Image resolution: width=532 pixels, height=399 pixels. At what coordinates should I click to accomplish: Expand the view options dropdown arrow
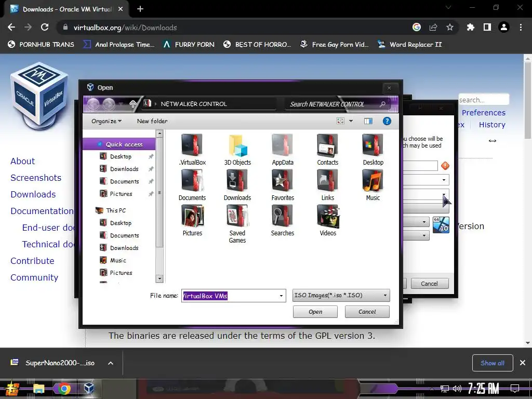351,121
